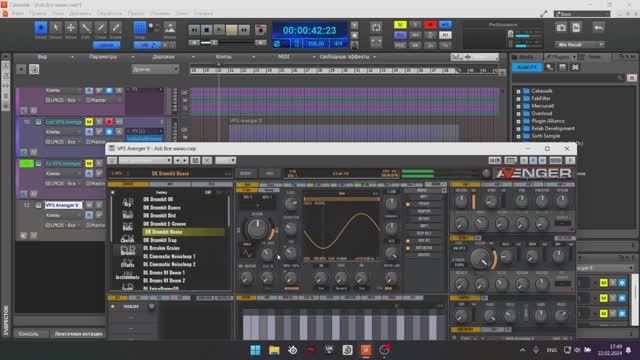640x360 pixels.
Task: Select preset DK Drumkit E-Groove
Action: pyautogui.click(x=164, y=224)
